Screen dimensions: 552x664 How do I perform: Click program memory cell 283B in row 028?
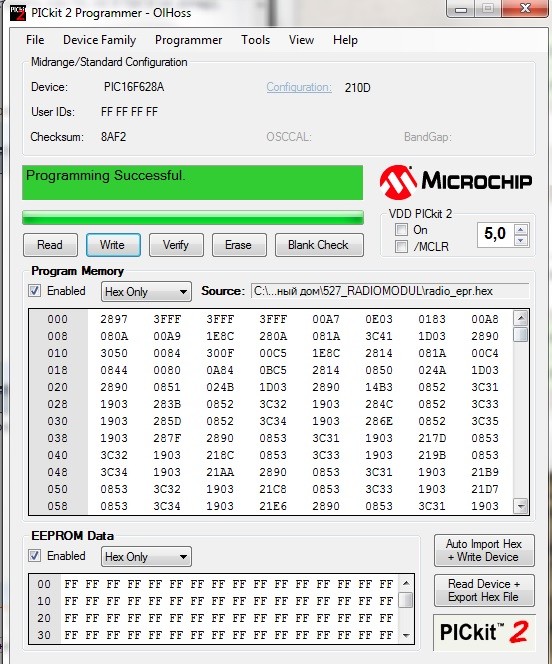click(167, 404)
